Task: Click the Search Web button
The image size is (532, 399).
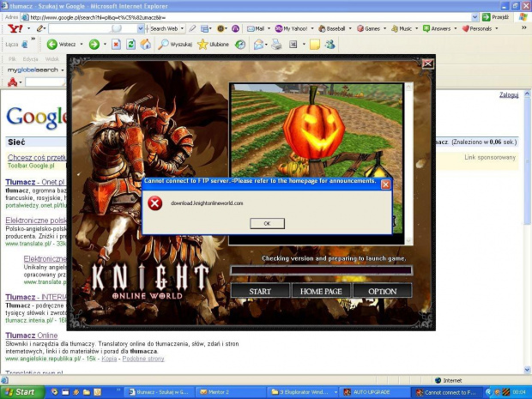Action: click(164, 29)
